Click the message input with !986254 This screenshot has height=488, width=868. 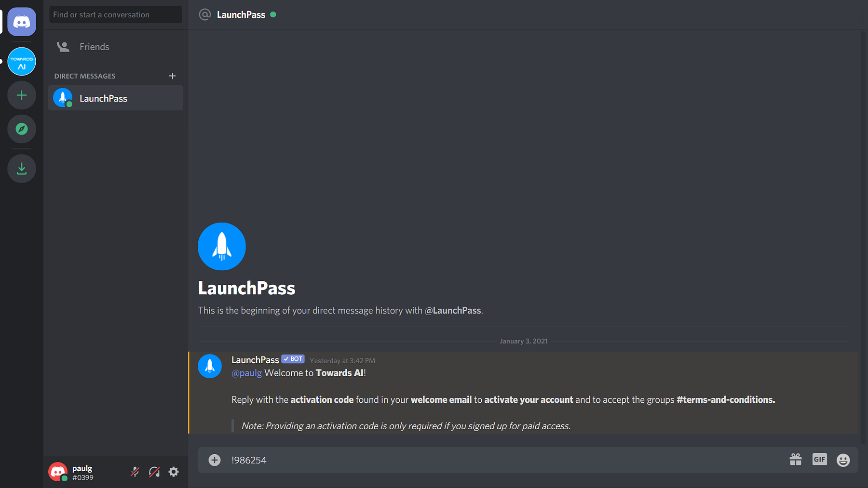(506, 460)
